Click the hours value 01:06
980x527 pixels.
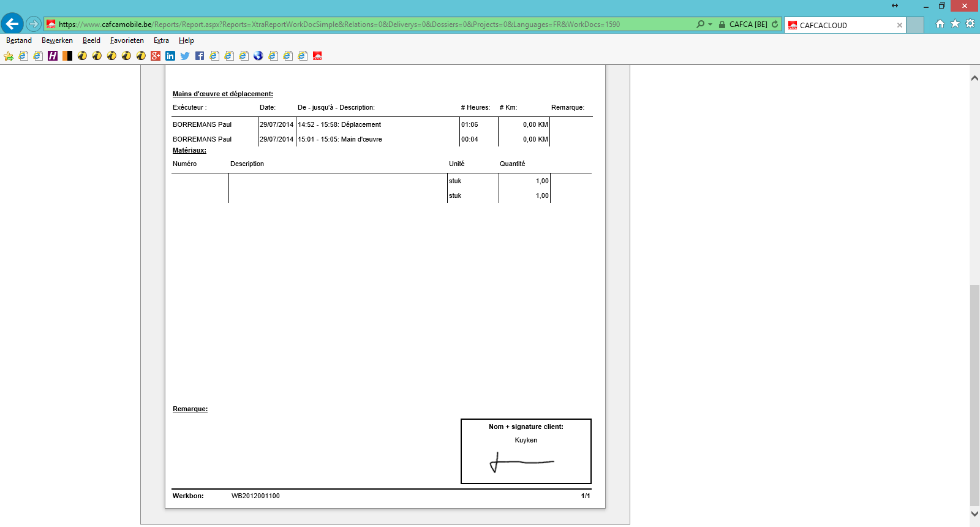470,124
